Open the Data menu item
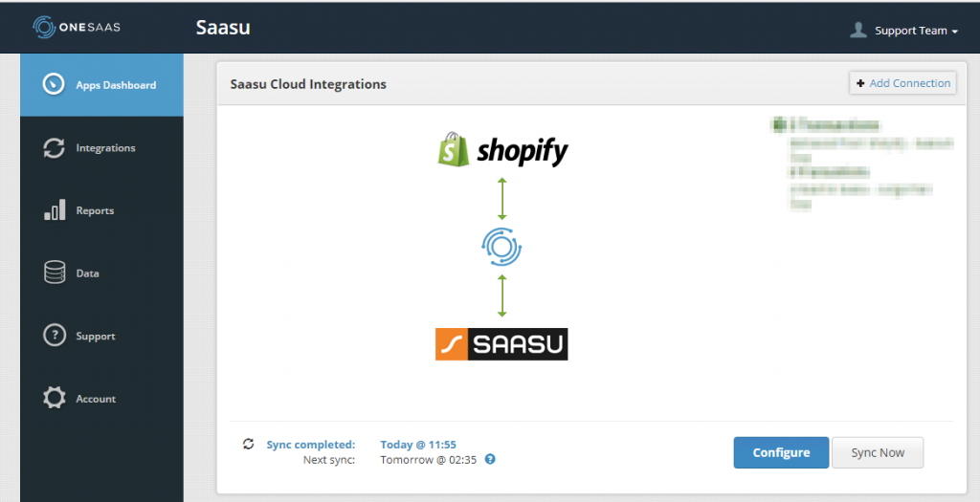 (x=101, y=273)
